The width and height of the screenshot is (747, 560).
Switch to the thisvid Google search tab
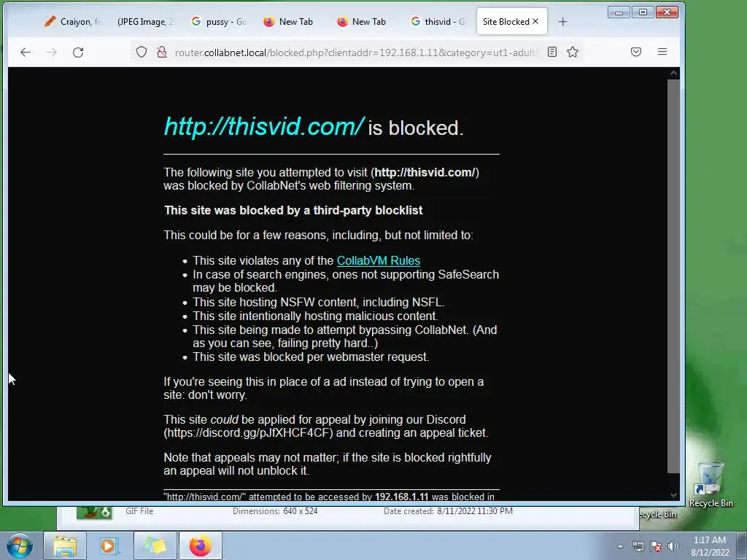pyautogui.click(x=438, y=22)
